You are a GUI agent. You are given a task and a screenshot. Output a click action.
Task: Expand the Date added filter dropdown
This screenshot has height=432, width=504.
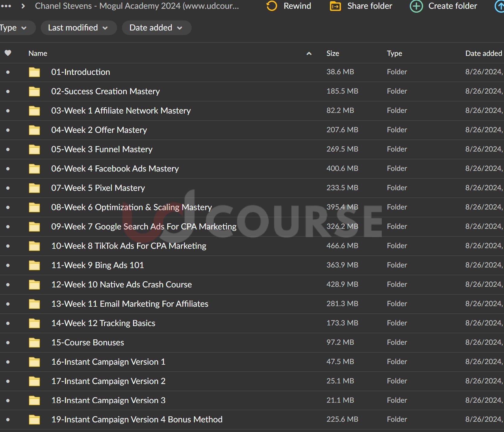(156, 28)
